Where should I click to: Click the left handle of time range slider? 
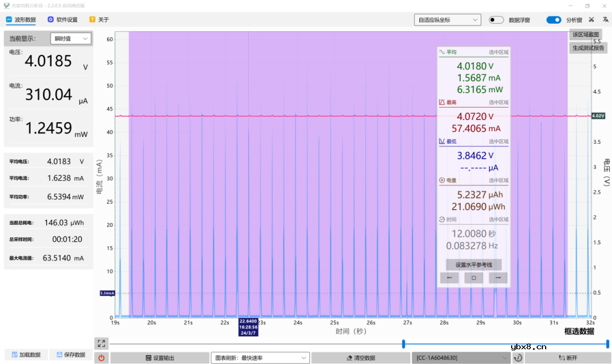pos(403,344)
